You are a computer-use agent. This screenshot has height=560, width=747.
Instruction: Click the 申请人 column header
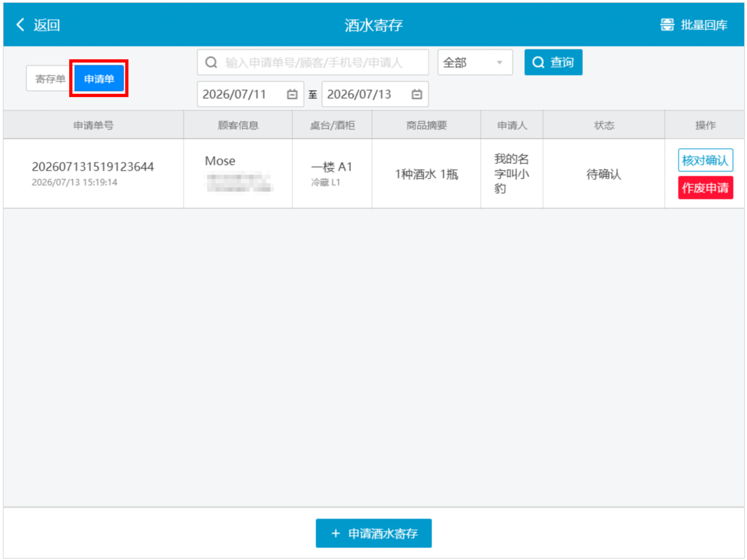512,125
